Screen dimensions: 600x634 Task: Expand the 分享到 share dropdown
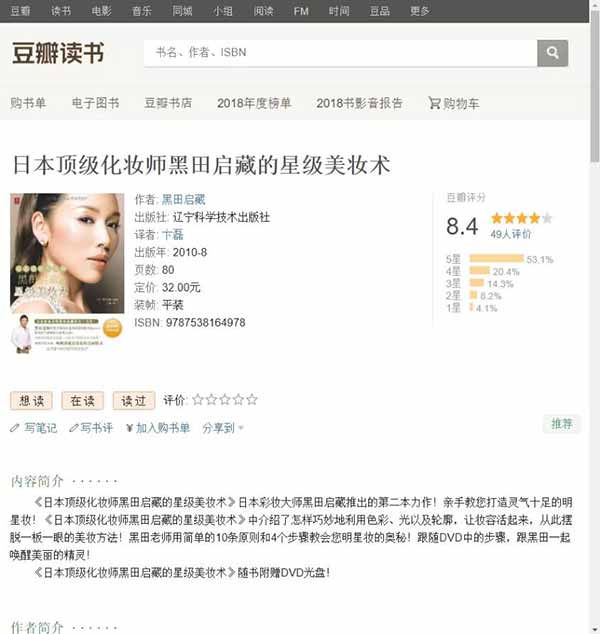[223, 428]
